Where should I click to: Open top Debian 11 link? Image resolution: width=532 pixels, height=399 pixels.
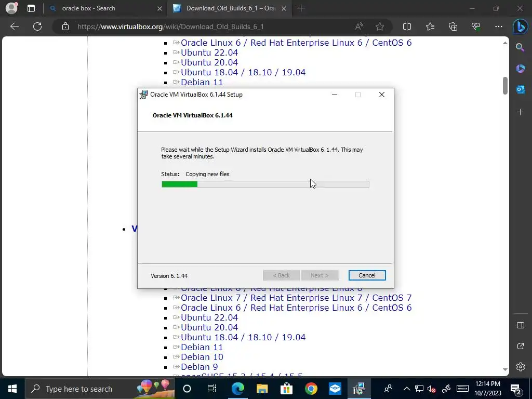click(x=202, y=82)
